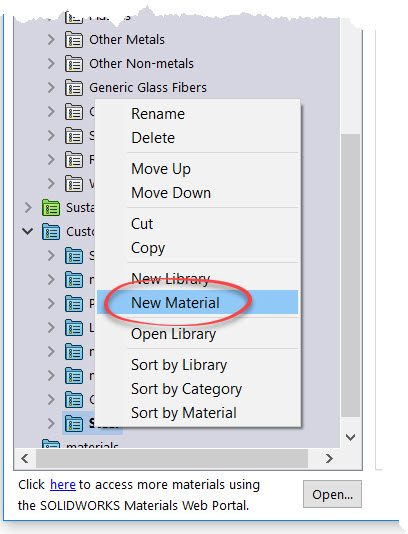Follow the 'here' Materials Web Portal link
This screenshot has height=534, width=408.
coord(63,485)
